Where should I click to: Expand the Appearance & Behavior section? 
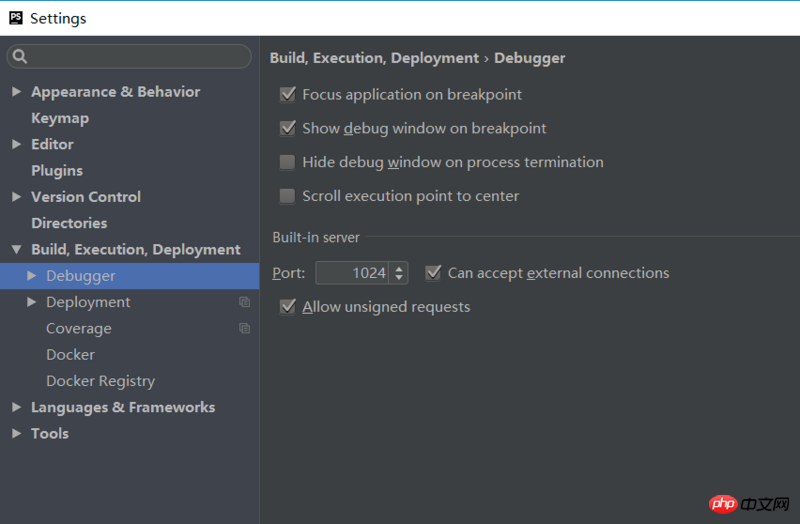click(x=16, y=92)
